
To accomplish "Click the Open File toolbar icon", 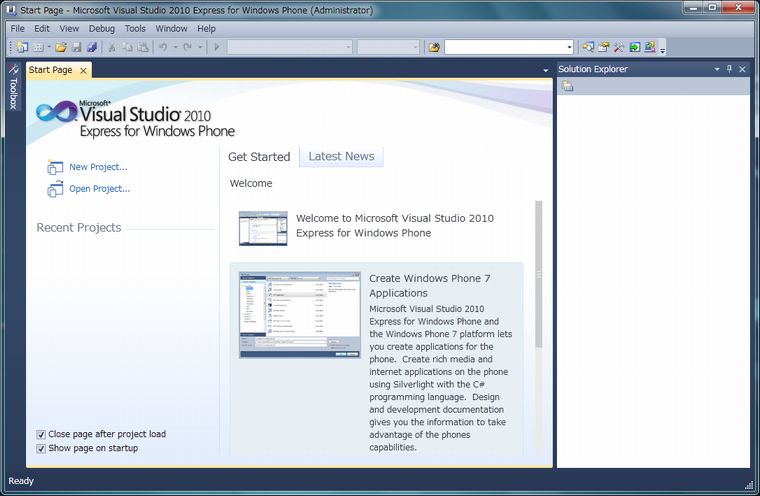I will coord(61,47).
